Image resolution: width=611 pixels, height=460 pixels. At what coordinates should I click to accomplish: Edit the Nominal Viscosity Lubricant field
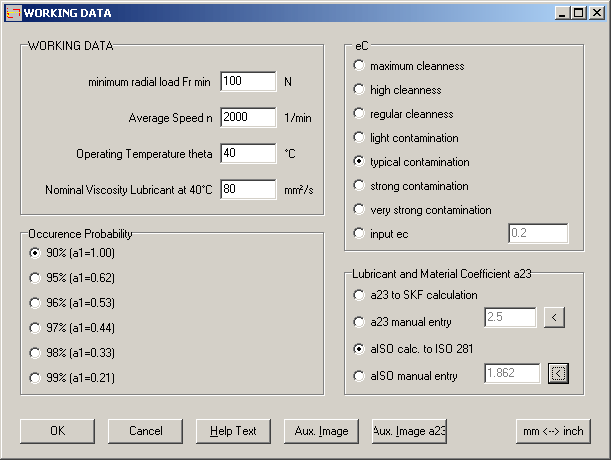[x=248, y=190]
